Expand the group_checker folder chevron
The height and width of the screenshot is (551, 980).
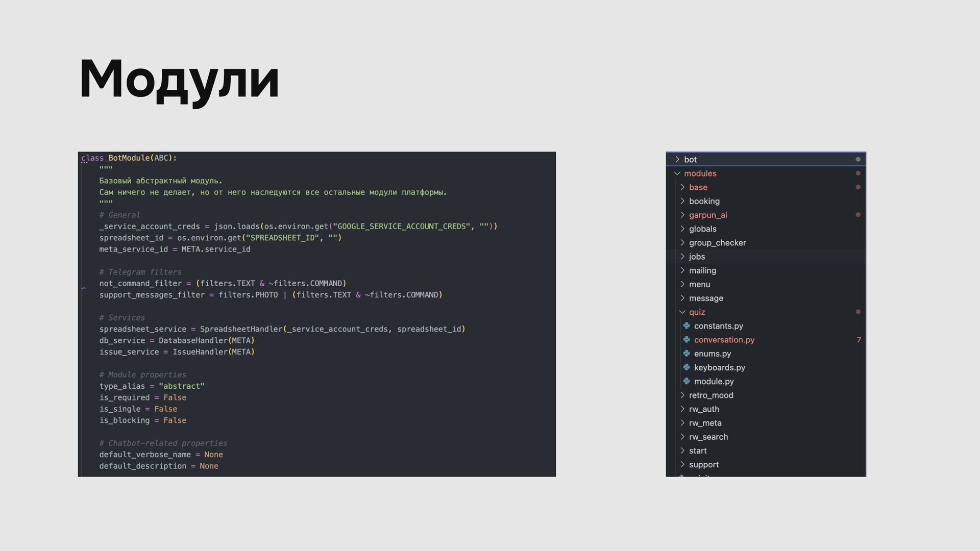pos(682,243)
